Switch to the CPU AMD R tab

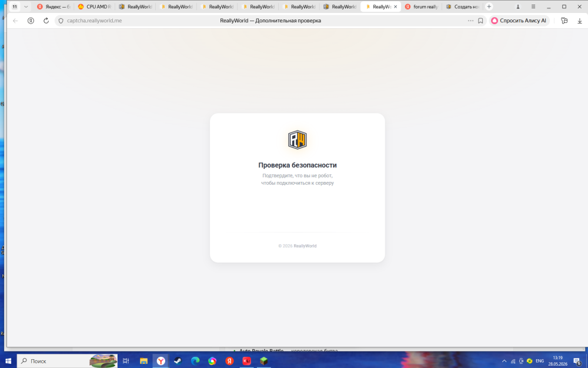point(95,6)
